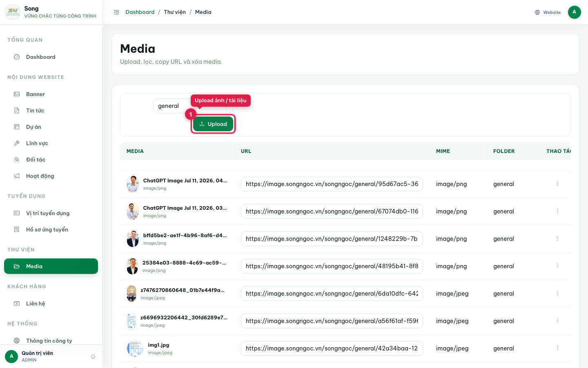588x368 pixels.
Task: Open actions menu for img1.jpg row
Action: pyautogui.click(x=558, y=348)
